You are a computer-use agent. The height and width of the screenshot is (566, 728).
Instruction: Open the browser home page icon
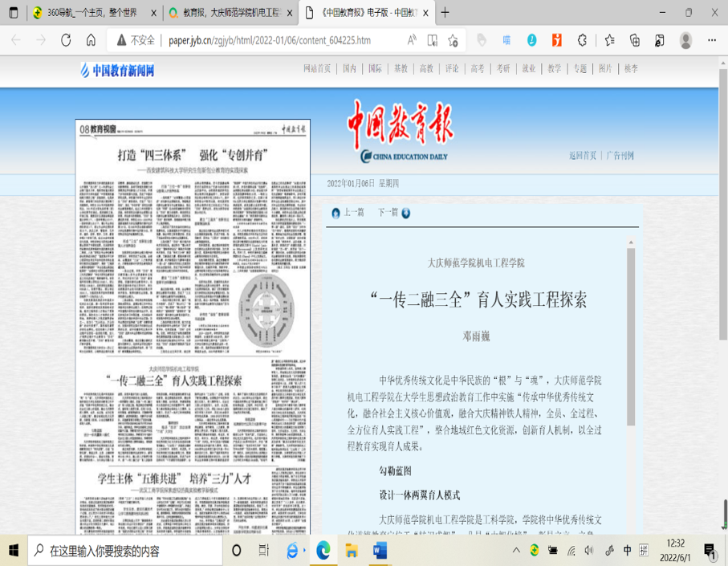91,40
